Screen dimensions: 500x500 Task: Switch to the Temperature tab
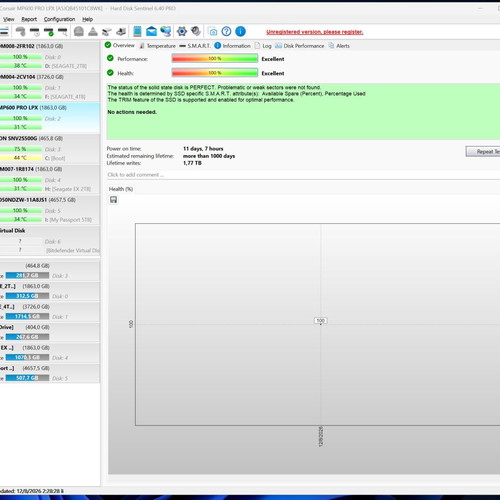[157, 46]
